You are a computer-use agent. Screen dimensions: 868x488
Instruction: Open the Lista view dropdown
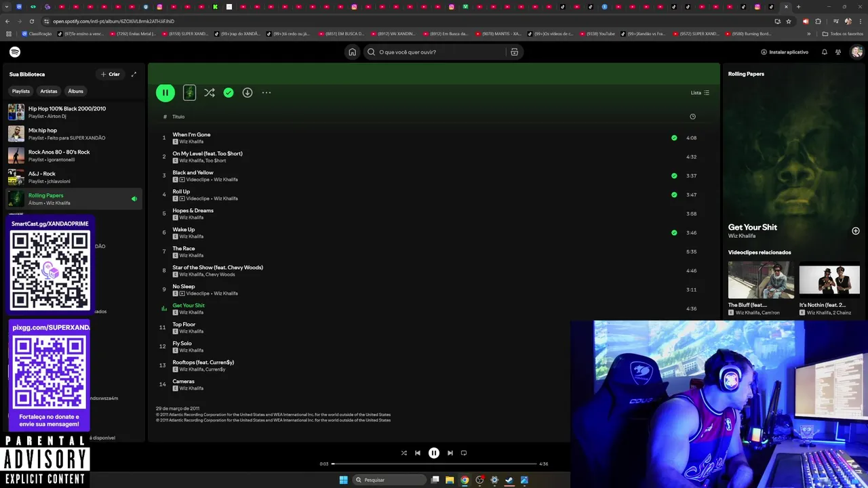click(700, 93)
